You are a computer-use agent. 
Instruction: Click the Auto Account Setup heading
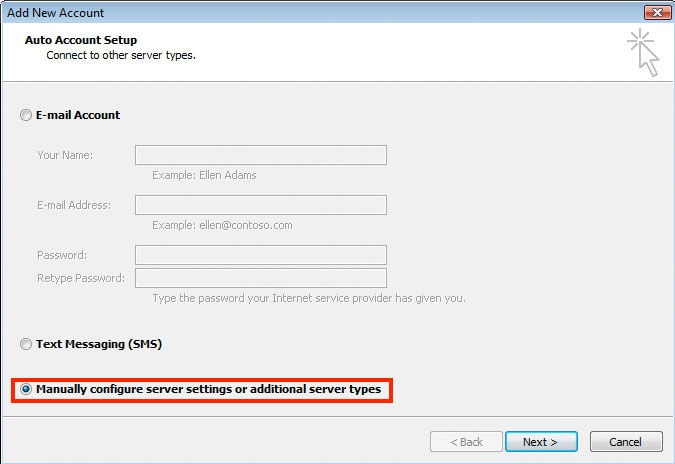pyautogui.click(x=81, y=40)
